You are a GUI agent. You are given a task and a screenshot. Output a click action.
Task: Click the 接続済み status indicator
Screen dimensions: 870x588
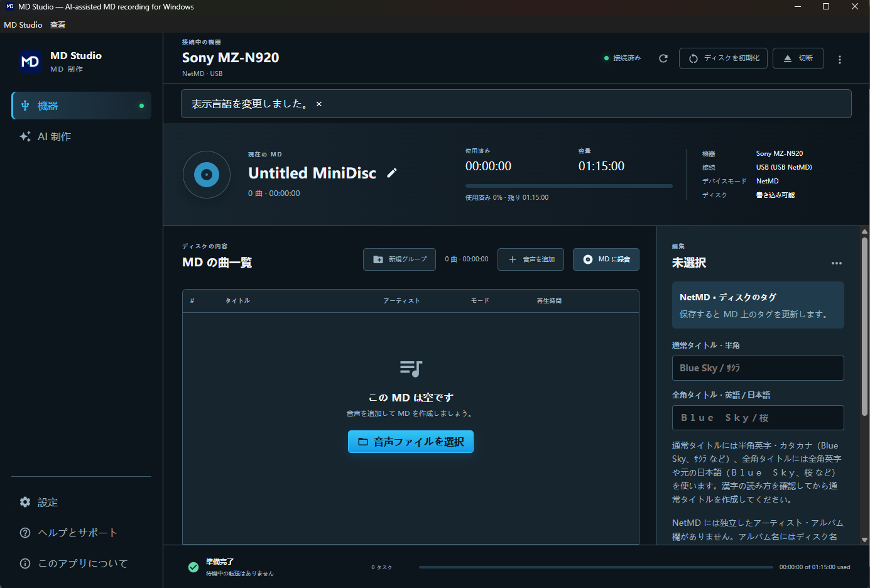tap(623, 58)
